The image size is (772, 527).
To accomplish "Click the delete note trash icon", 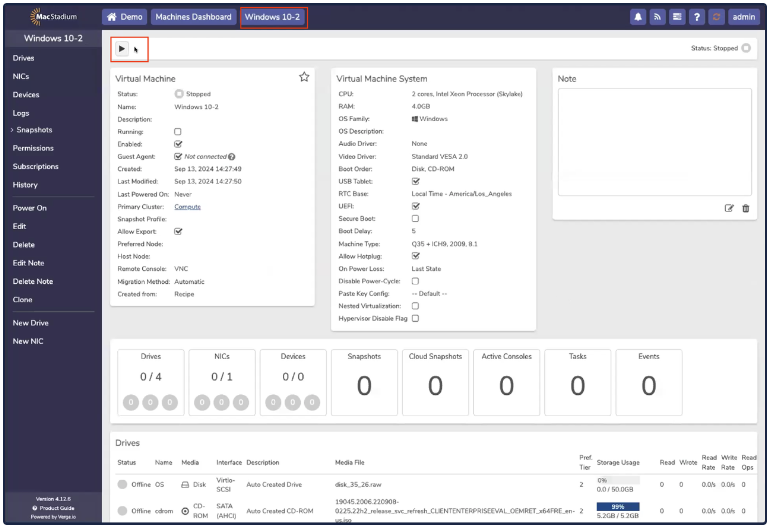I will [x=745, y=208].
